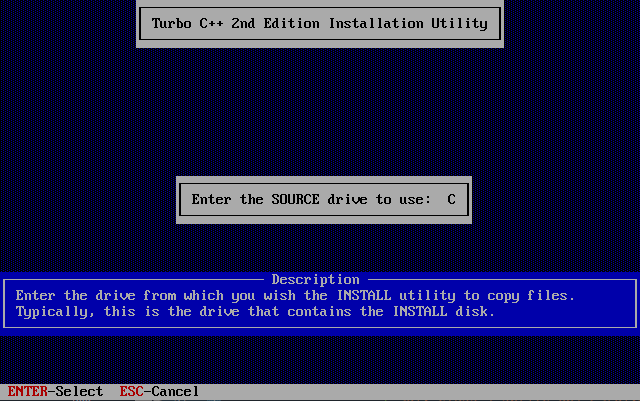Click the first description line about copying files
640x401 pixels.
[295, 296]
